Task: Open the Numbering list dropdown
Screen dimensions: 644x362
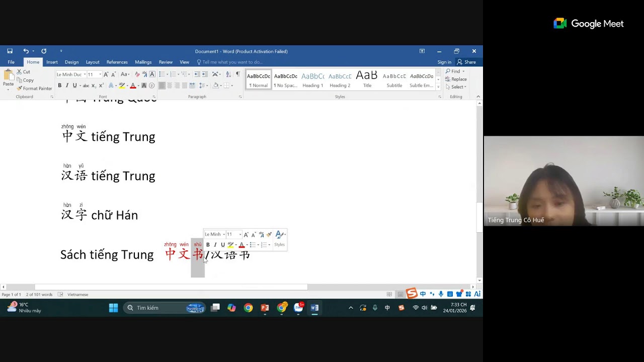Action: coord(179,74)
